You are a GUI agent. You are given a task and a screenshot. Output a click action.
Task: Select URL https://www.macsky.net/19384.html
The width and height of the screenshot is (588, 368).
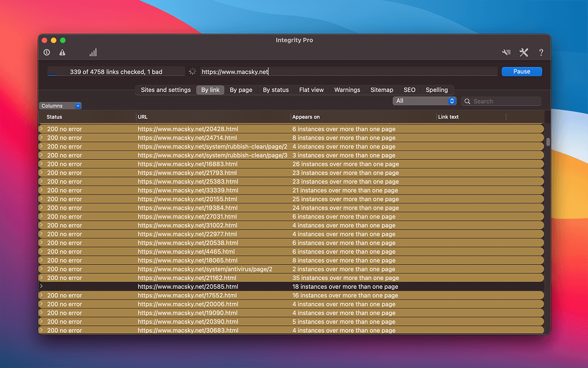tap(187, 208)
